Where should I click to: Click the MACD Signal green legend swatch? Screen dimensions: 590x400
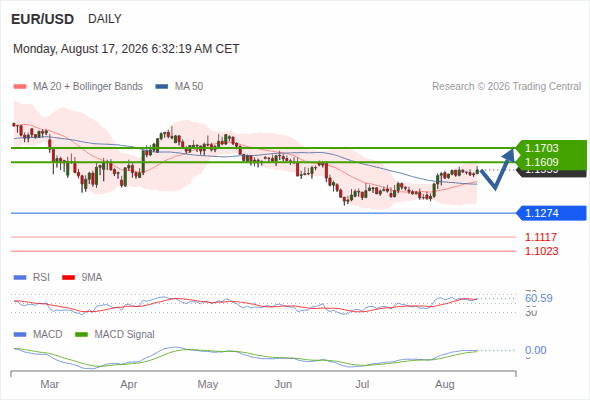[x=81, y=335]
